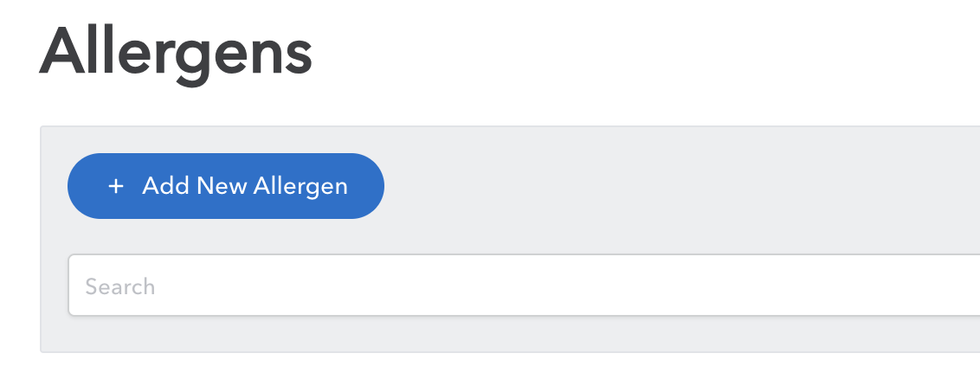This screenshot has width=980, height=379.
Task: Click the Search placeholder text
Action: pyautogui.click(x=120, y=286)
